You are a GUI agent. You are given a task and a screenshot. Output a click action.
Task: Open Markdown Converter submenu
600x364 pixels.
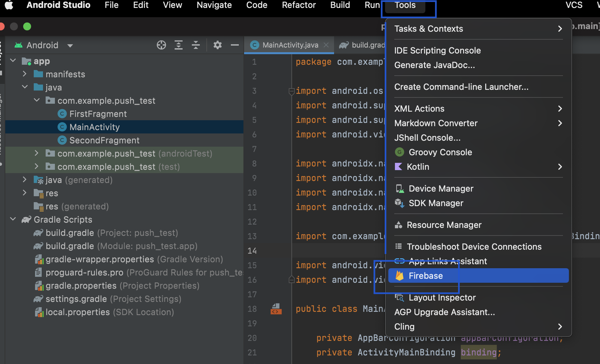pyautogui.click(x=478, y=123)
